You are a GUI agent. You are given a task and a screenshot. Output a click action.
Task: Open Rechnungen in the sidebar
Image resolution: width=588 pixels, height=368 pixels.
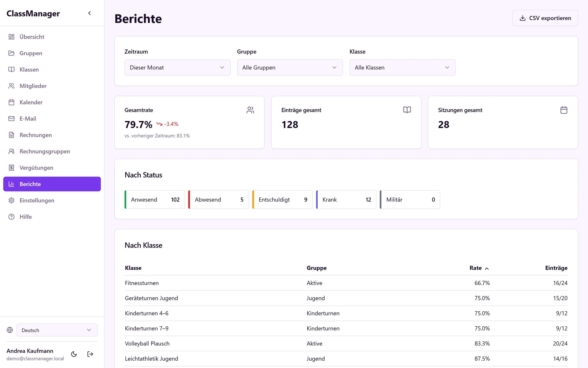tap(52, 135)
